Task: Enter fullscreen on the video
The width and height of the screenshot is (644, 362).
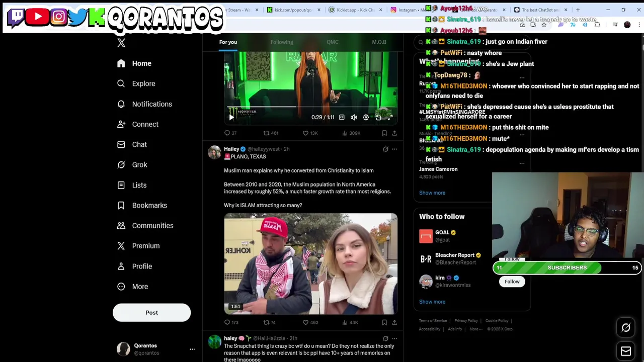Action: tap(390, 117)
